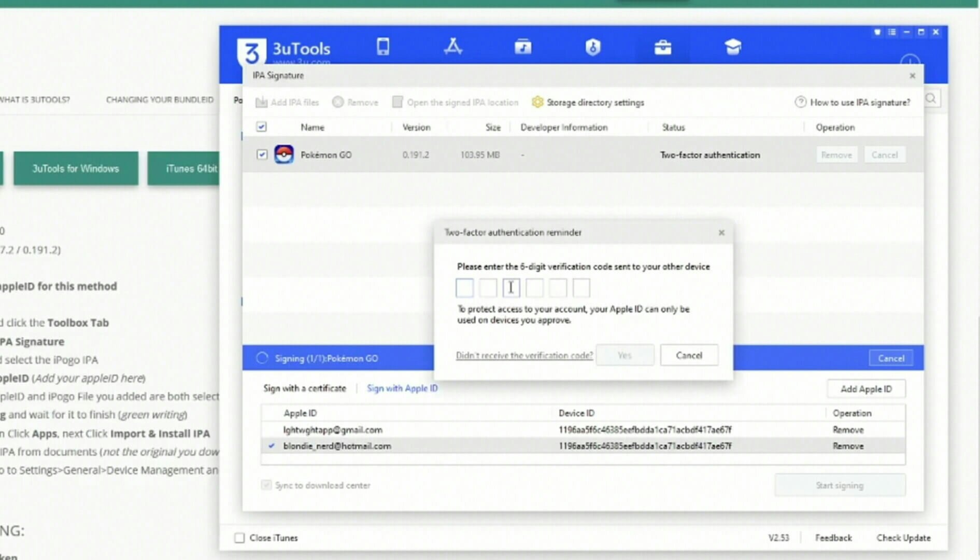The width and height of the screenshot is (980, 560).
Task: Toggle the Close iTunes checkbox
Action: [239, 538]
